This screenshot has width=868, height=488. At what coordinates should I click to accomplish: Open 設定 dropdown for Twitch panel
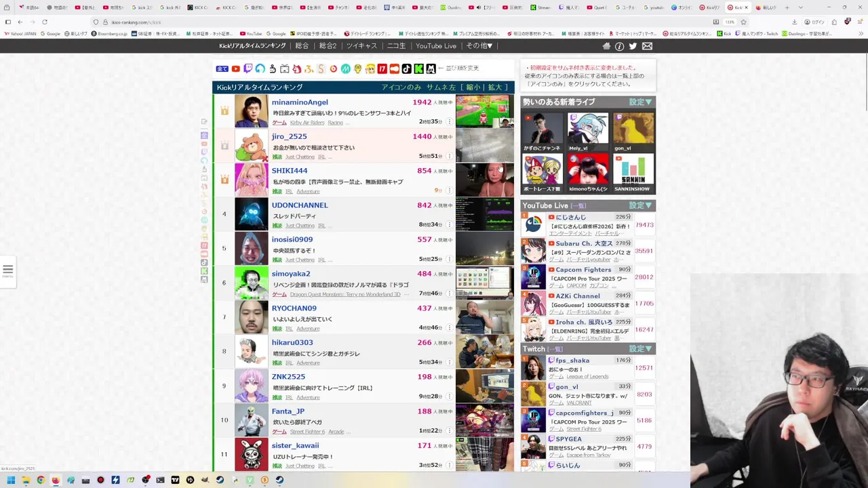(x=640, y=348)
